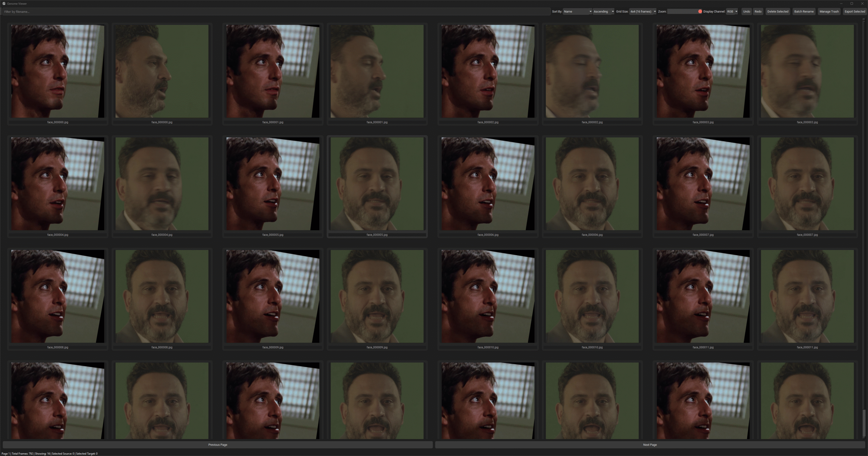The height and width of the screenshot is (456, 868).
Task: Select green-background thumbnail face_000001.jpg
Action: pyautogui.click(x=377, y=71)
